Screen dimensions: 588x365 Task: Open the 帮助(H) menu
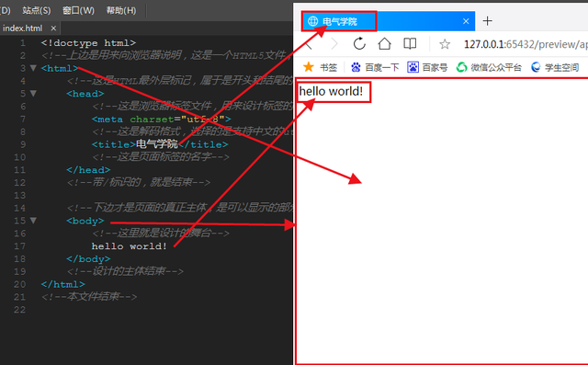(120, 10)
